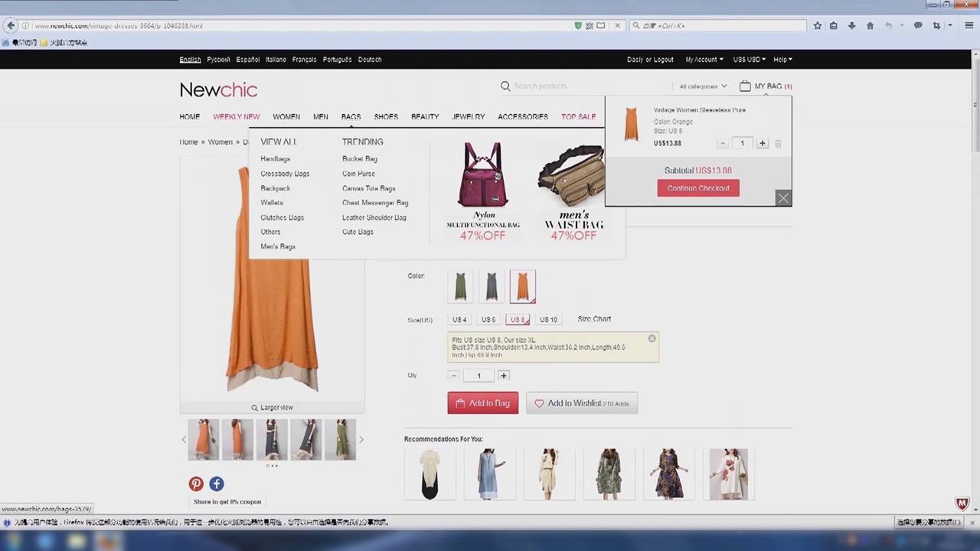Open the My Account dropdown
The image size is (980, 551).
tap(704, 60)
